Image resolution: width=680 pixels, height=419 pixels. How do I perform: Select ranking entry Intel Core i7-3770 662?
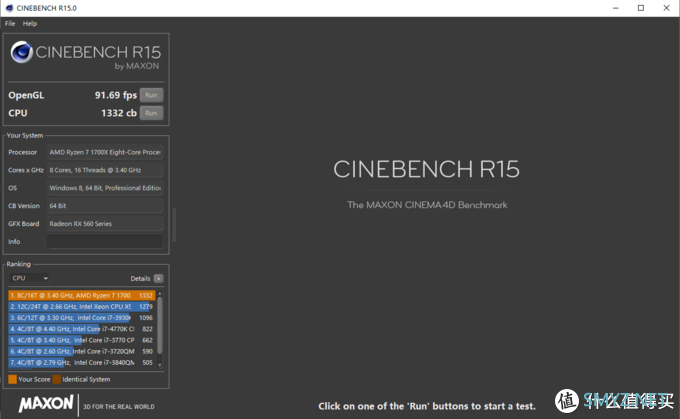pyautogui.click(x=82, y=340)
